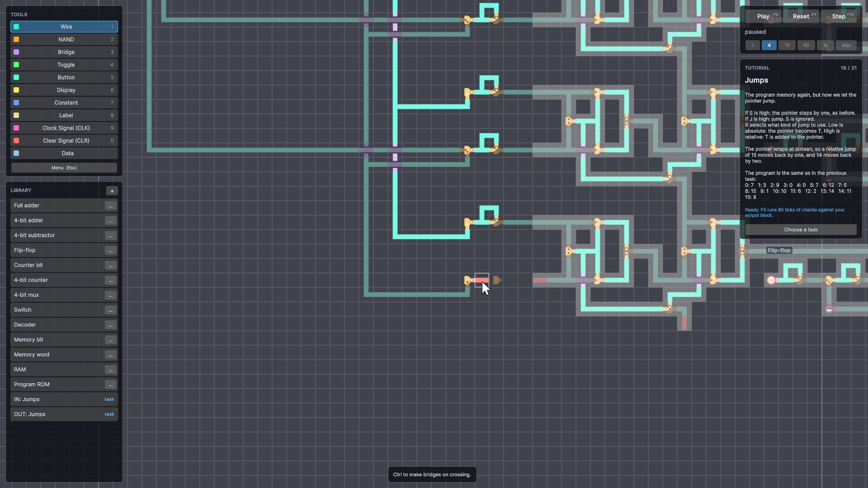The height and width of the screenshot is (488, 868).
Task: Set simulation speed to 1
Action: 753,45
